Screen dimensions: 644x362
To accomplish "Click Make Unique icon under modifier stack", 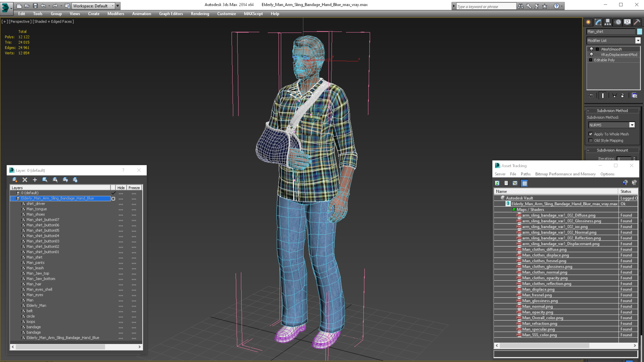I will [614, 95].
